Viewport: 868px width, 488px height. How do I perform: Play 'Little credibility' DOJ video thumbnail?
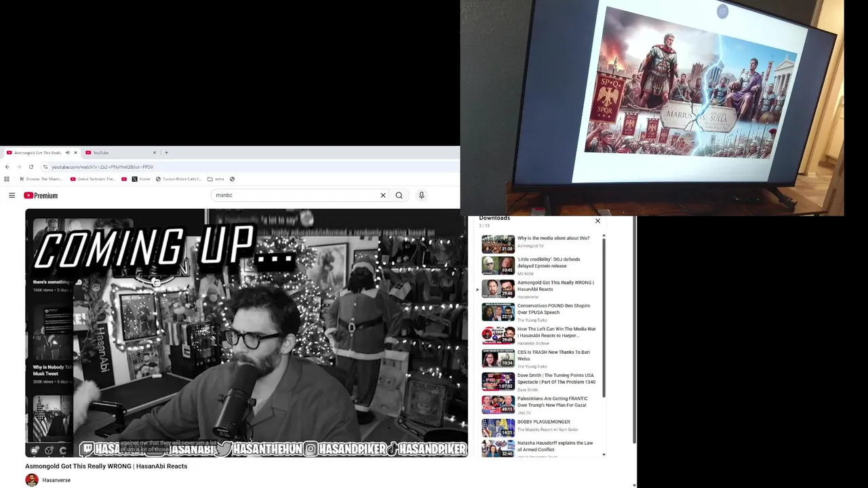[498, 266]
